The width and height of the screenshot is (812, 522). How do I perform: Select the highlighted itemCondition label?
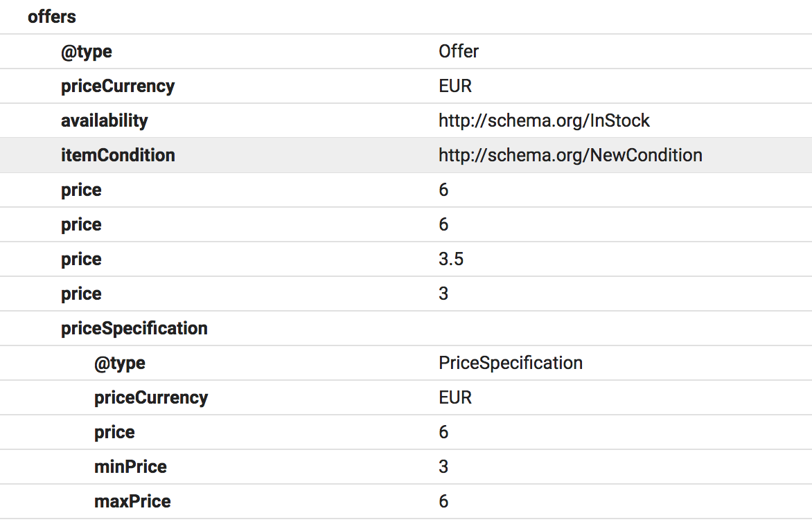click(x=118, y=155)
